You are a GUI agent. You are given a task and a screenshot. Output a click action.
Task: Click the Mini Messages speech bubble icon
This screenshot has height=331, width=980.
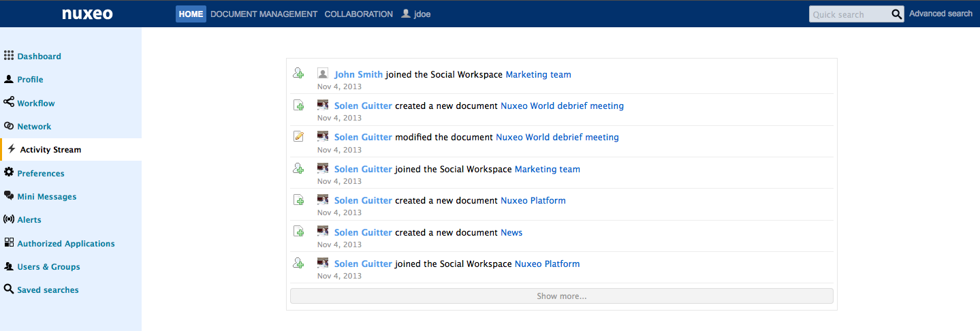[x=9, y=196]
